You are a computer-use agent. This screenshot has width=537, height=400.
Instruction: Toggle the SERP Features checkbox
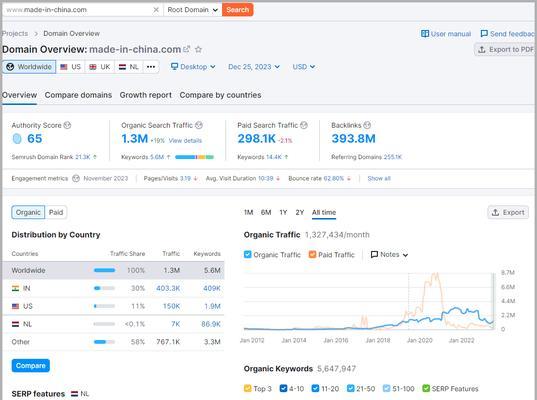pos(426,388)
